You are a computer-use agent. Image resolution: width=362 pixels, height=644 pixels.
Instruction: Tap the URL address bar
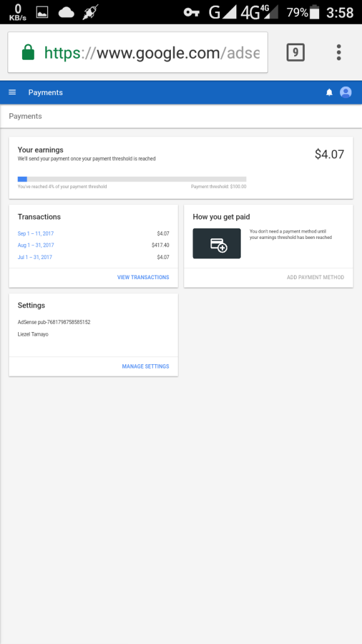coord(138,53)
